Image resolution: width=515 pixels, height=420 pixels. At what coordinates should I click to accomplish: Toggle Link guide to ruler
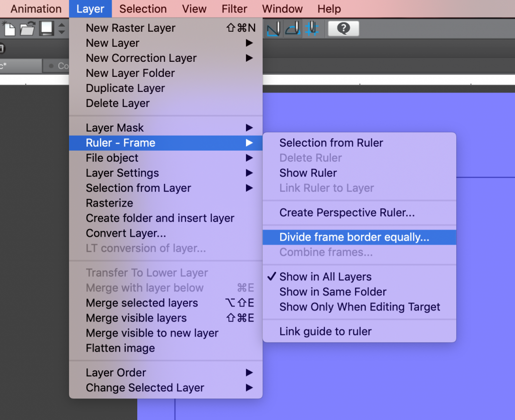click(359, 332)
